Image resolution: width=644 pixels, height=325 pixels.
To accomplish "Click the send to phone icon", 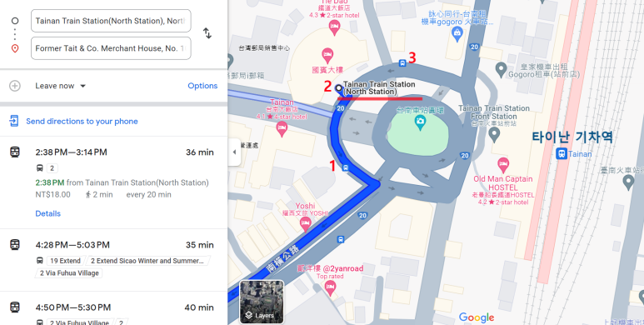I will click(14, 121).
